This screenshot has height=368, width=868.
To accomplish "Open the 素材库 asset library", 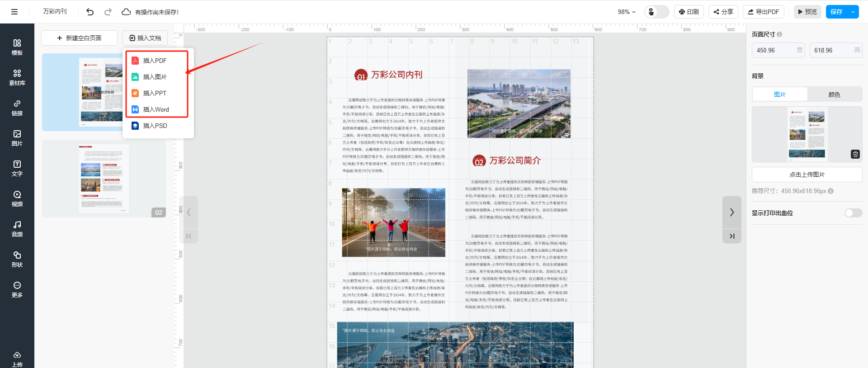I will click(17, 77).
